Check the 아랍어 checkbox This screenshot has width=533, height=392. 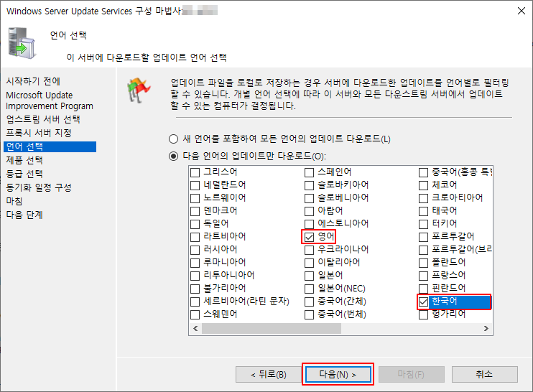(309, 211)
